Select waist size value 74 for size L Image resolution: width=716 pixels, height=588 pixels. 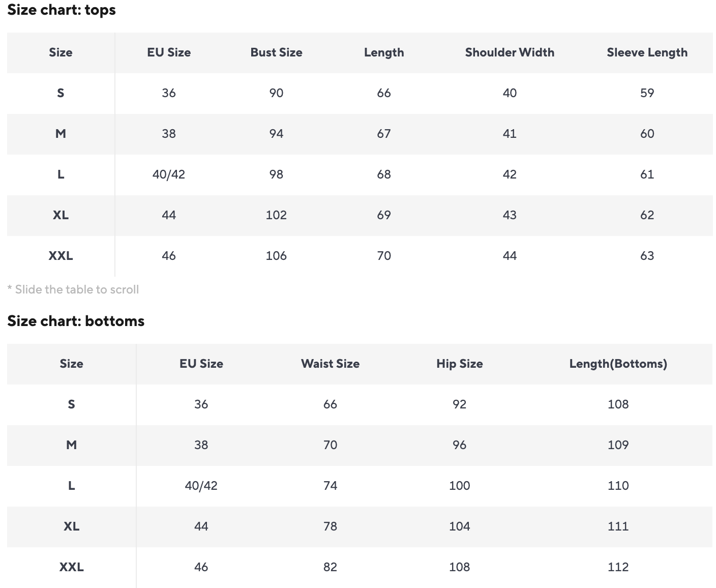(x=330, y=486)
